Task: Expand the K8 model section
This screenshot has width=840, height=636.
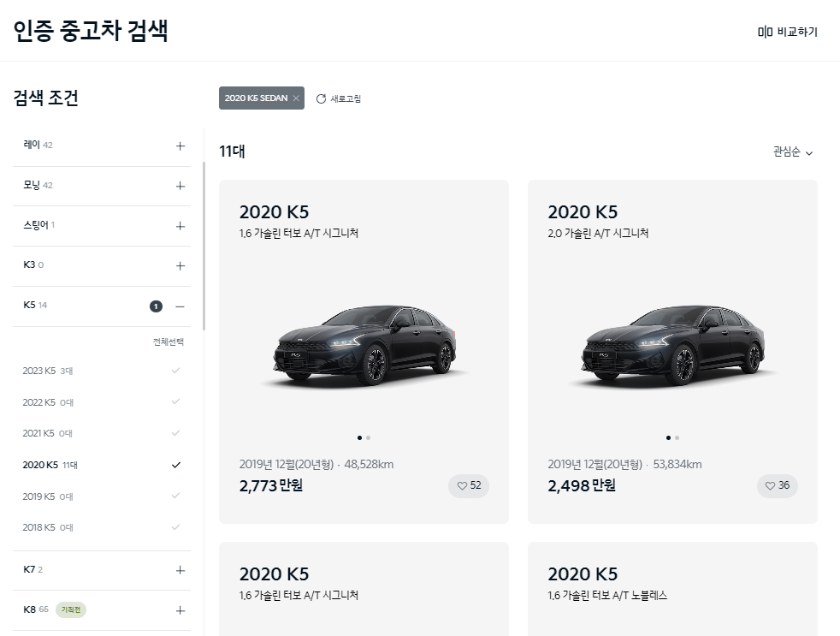Action: tap(180, 610)
